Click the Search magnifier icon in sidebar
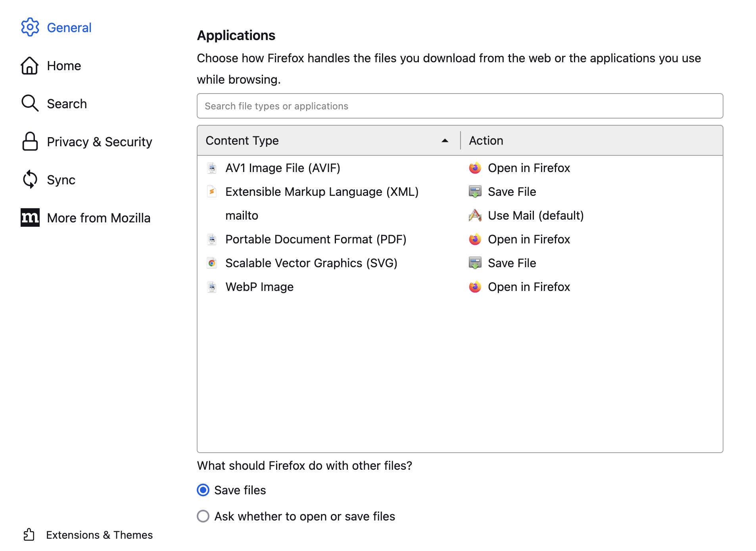The image size is (756, 551). (30, 103)
